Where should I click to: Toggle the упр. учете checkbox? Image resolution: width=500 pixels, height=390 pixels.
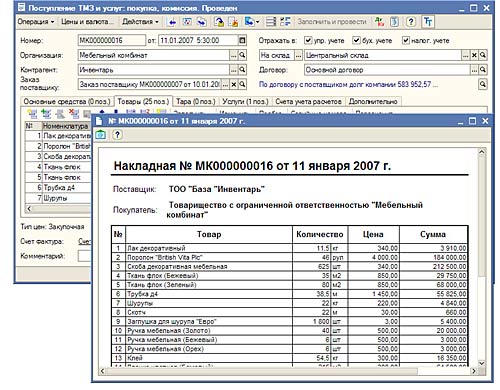pos(308,40)
